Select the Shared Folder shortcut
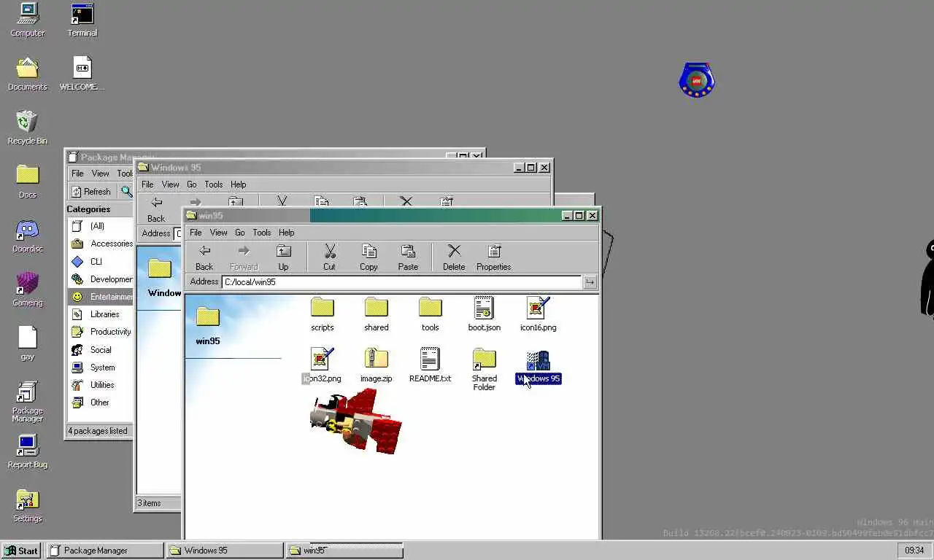The image size is (934, 560). coord(484,370)
